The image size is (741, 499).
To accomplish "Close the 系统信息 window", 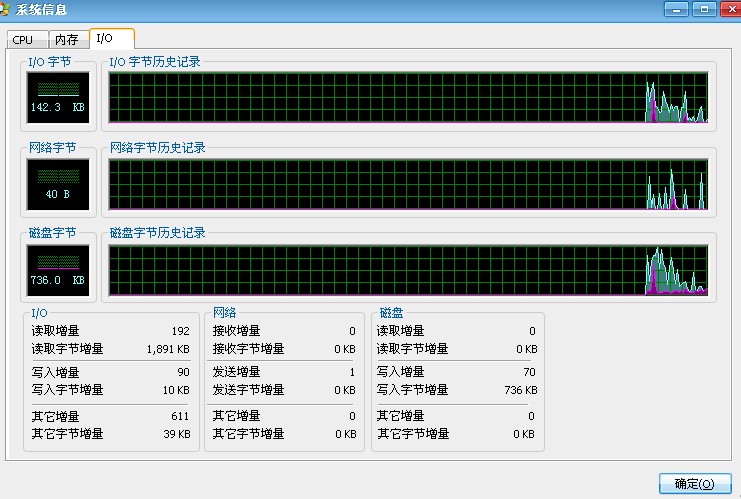I will click(x=731, y=9).
